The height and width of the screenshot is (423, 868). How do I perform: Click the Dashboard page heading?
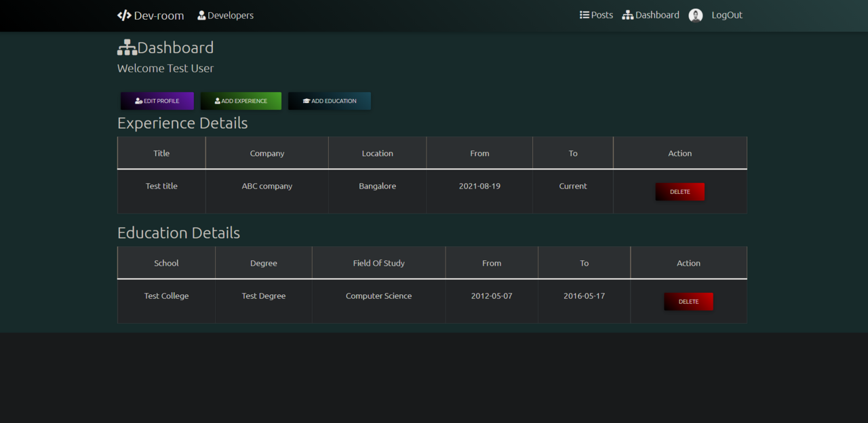click(x=165, y=47)
